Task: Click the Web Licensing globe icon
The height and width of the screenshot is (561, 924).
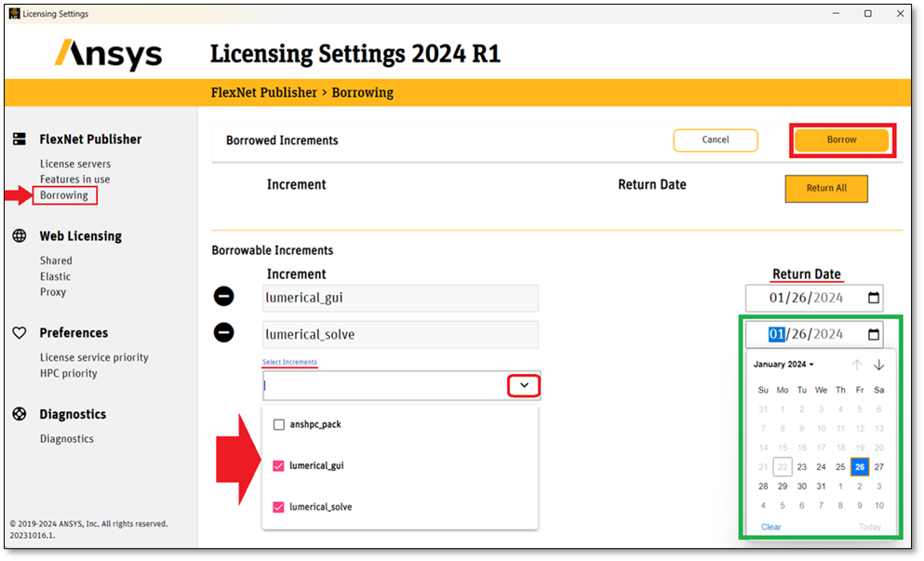Action: 20,235
